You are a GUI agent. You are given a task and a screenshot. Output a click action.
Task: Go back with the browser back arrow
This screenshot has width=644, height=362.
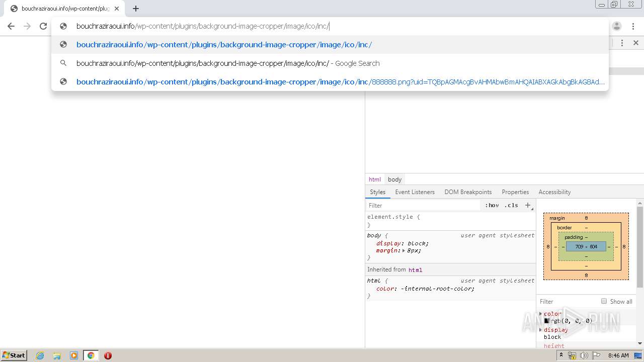(11, 26)
